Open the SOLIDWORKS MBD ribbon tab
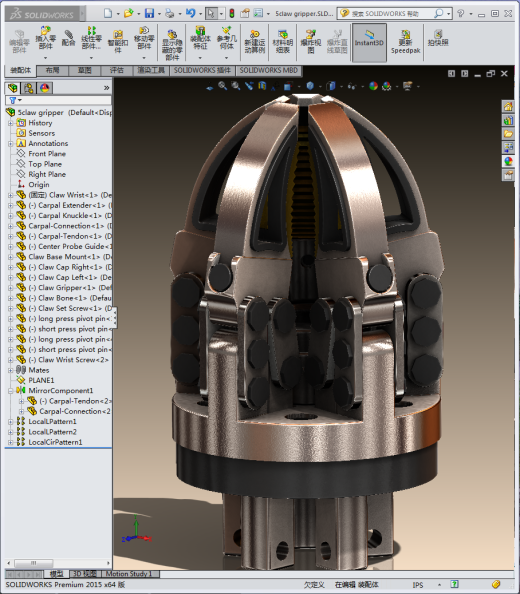 tap(269, 70)
